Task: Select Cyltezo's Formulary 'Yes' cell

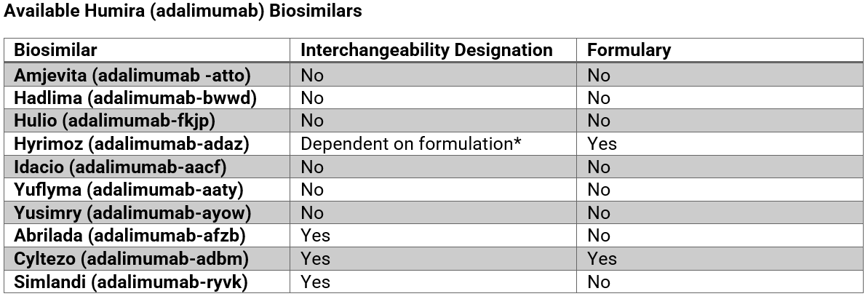Action: tap(602, 259)
